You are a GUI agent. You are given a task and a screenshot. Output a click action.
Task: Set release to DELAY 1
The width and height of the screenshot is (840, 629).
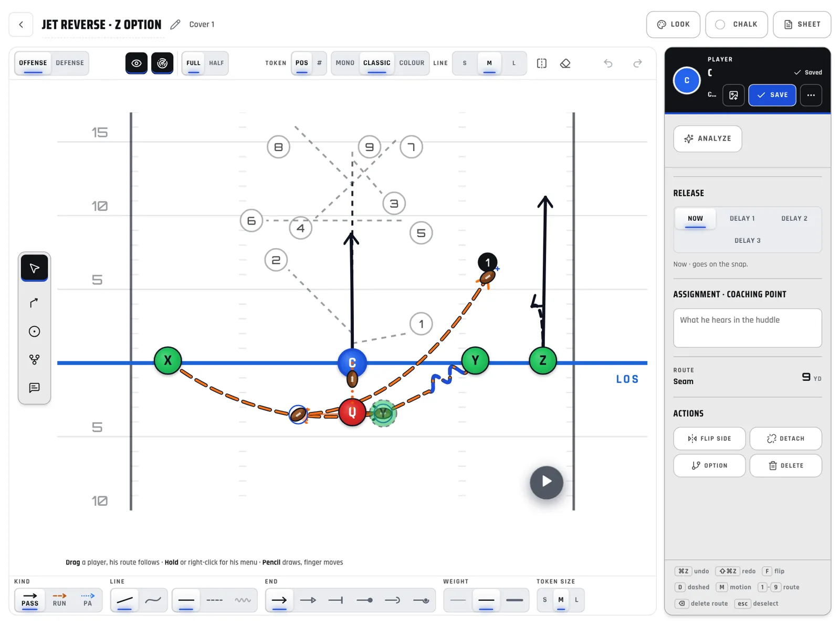click(x=742, y=219)
